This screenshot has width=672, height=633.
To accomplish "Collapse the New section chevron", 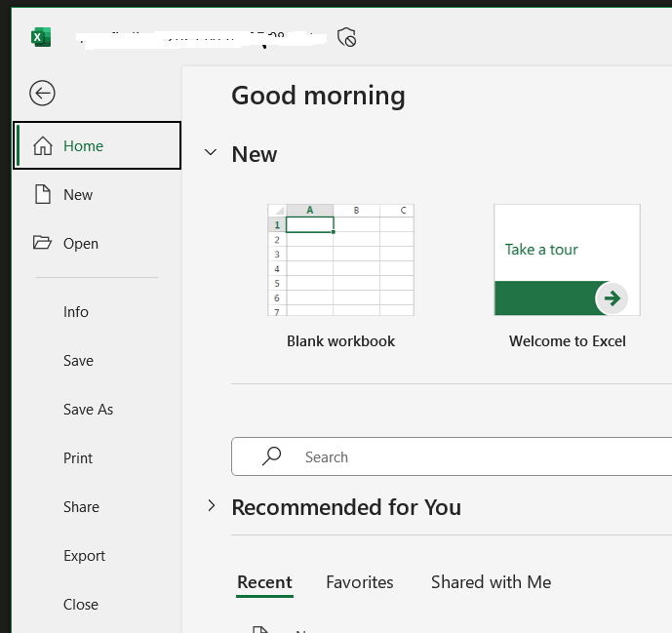I will click(x=210, y=153).
